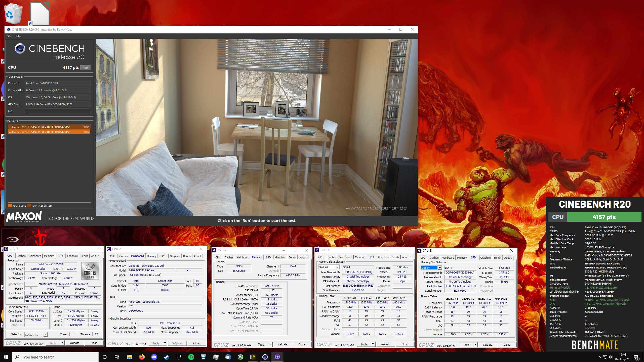The height and width of the screenshot is (362, 644).
Task: Switch to Caches tab in first CPU-Z window
Action: (21, 256)
